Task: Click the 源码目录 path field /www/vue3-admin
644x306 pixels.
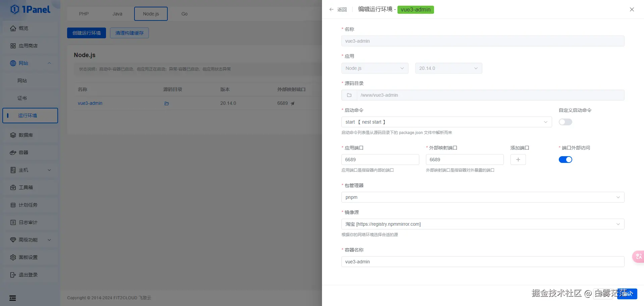Action: coord(490,95)
